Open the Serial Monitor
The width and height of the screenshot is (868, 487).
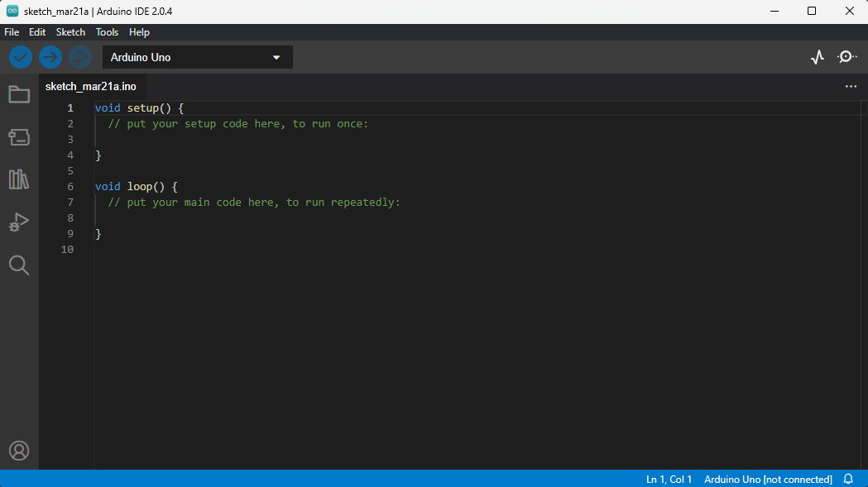[846, 57]
